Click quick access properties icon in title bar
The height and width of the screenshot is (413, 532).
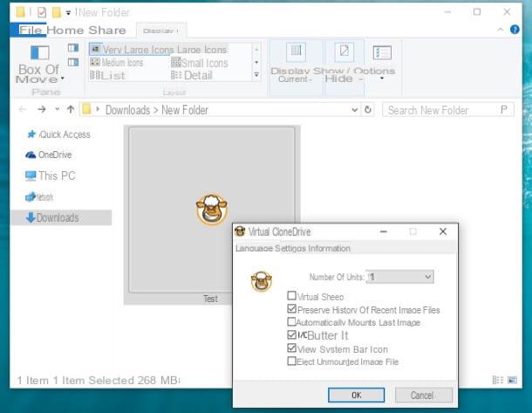coord(41,12)
